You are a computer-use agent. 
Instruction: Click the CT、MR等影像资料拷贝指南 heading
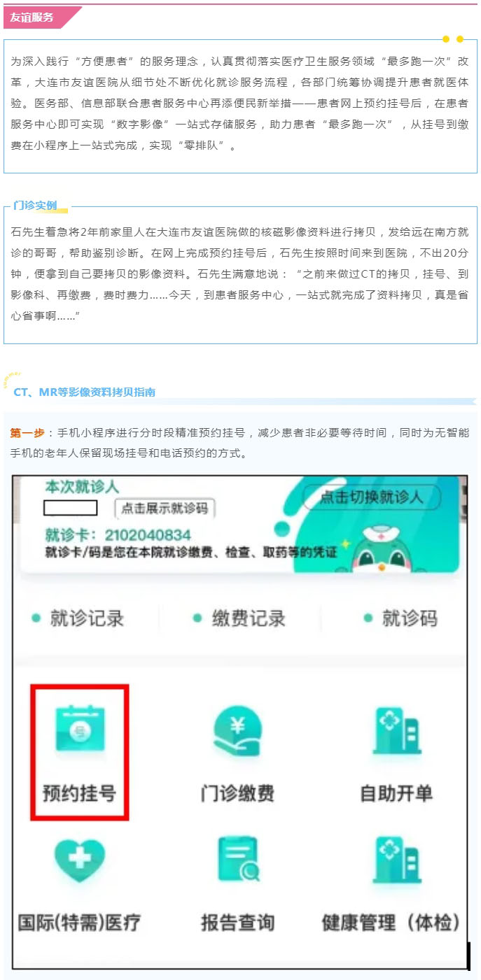[84, 392]
